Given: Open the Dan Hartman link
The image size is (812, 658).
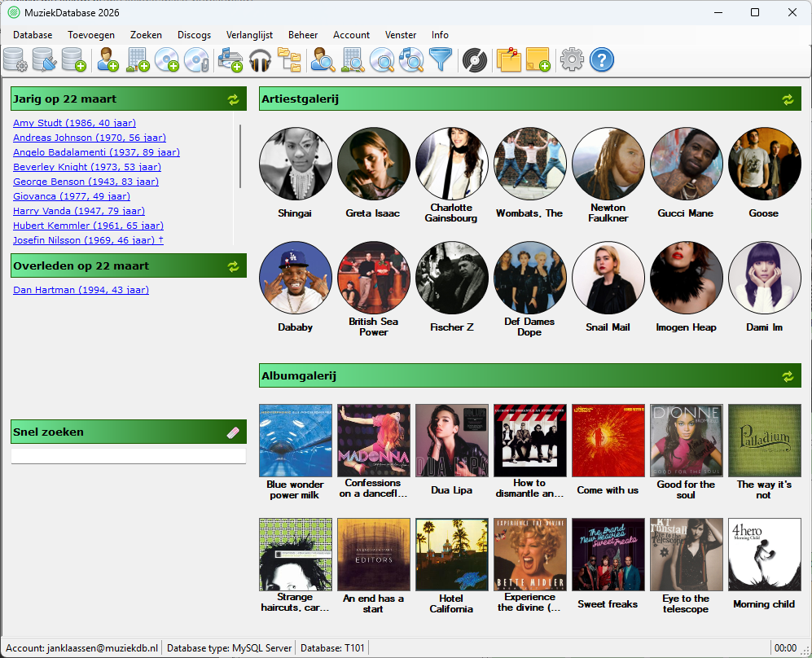Looking at the screenshot, I should pos(81,290).
